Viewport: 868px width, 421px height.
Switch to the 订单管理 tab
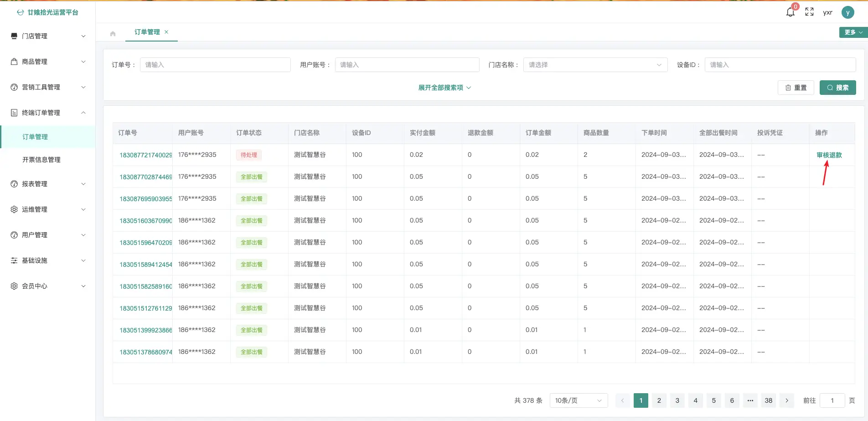click(147, 32)
